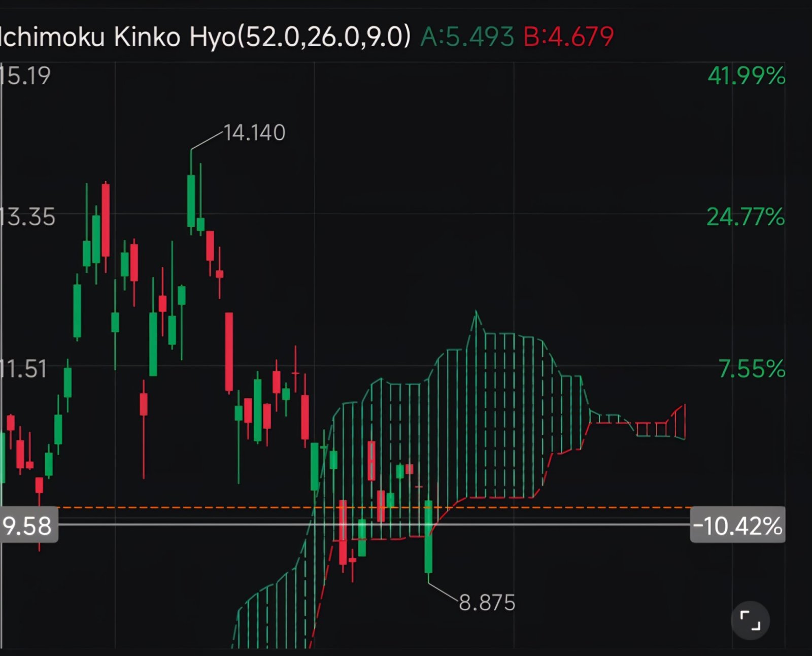Select the red B:4.679 span value
The image size is (812, 656).
[568, 37]
